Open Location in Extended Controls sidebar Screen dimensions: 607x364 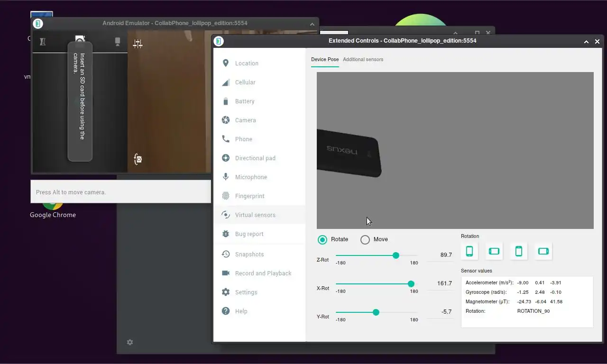click(x=259, y=63)
